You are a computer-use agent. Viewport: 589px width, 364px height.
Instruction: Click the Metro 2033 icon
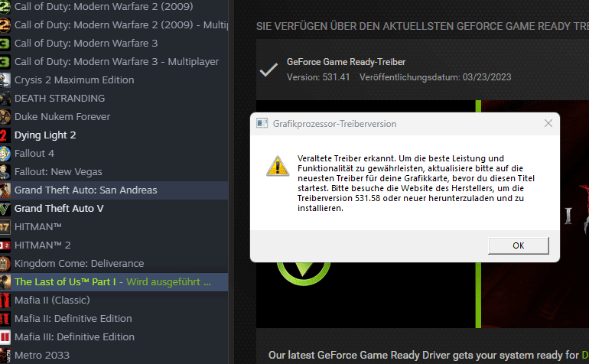click(x=5, y=356)
